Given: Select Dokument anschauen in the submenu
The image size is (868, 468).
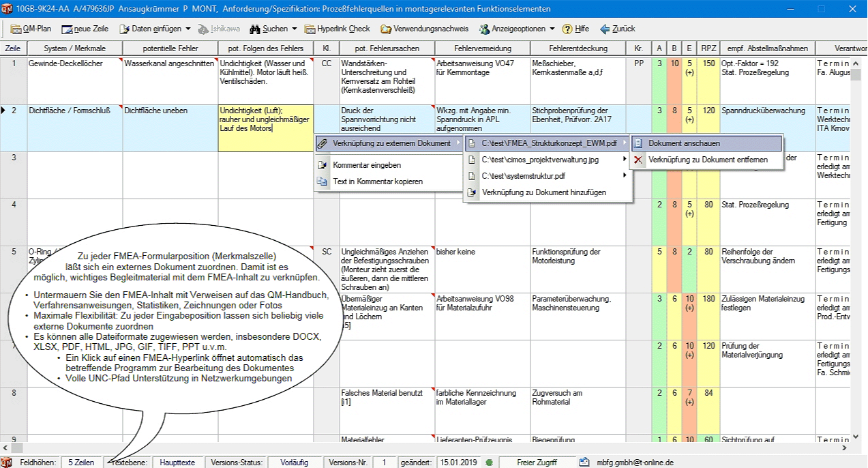Looking at the screenshot, I should (684, 143).
